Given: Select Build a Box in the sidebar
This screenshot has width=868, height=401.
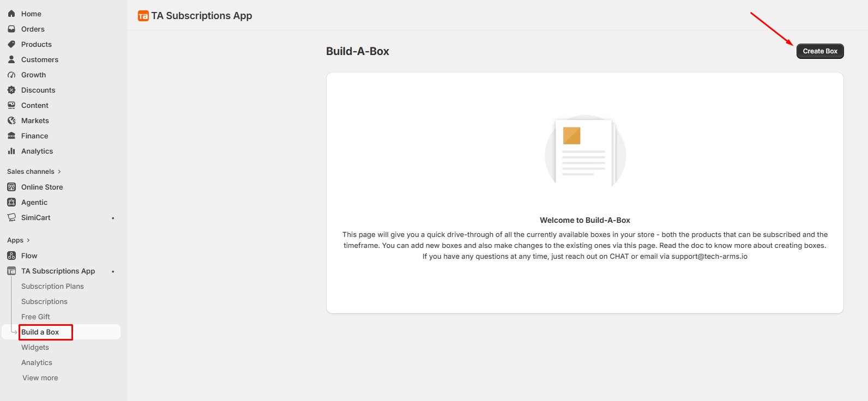Looking at the screenshot, I should pyautogui.click(x=40, y=332).
